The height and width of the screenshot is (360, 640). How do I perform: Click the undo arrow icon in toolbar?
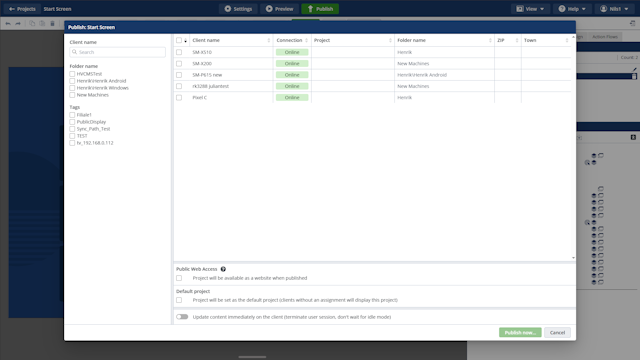click(x=8, y=24)
